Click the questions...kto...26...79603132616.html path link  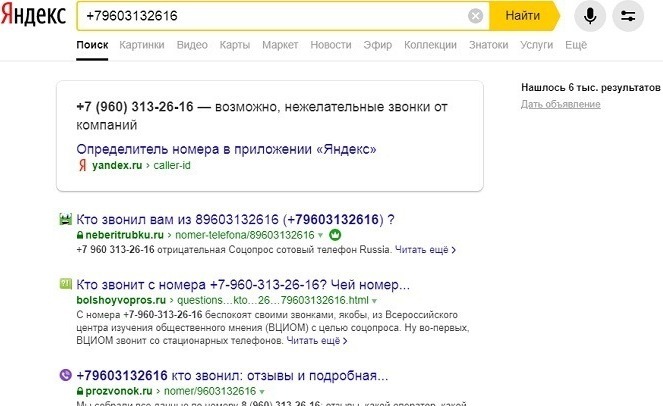[273, 300]
